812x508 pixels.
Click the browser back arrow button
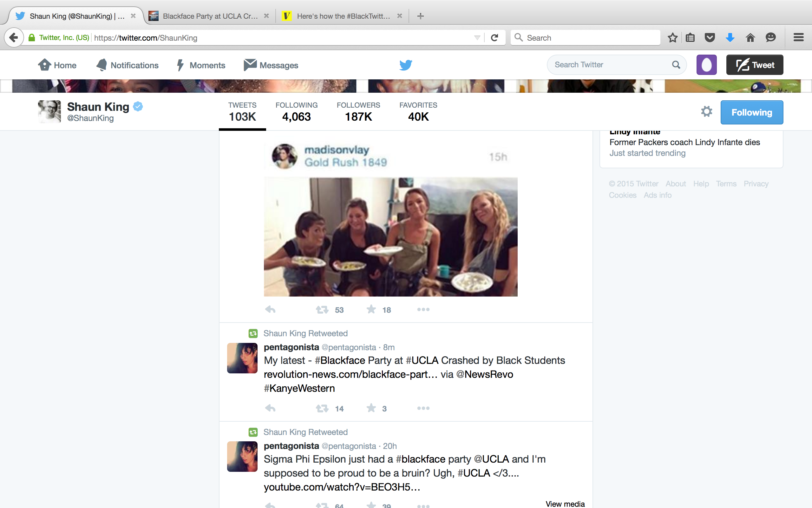click(14, 37)
